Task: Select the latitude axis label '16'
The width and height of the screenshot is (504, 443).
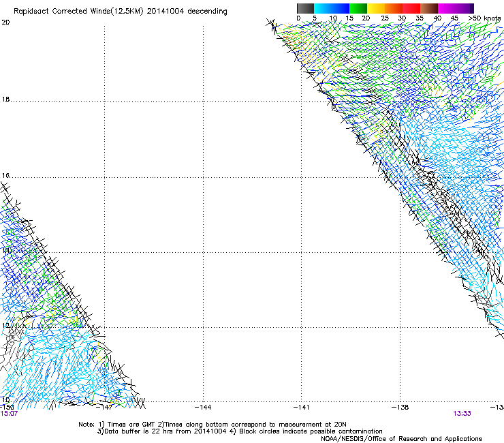Action: (5, 176)
